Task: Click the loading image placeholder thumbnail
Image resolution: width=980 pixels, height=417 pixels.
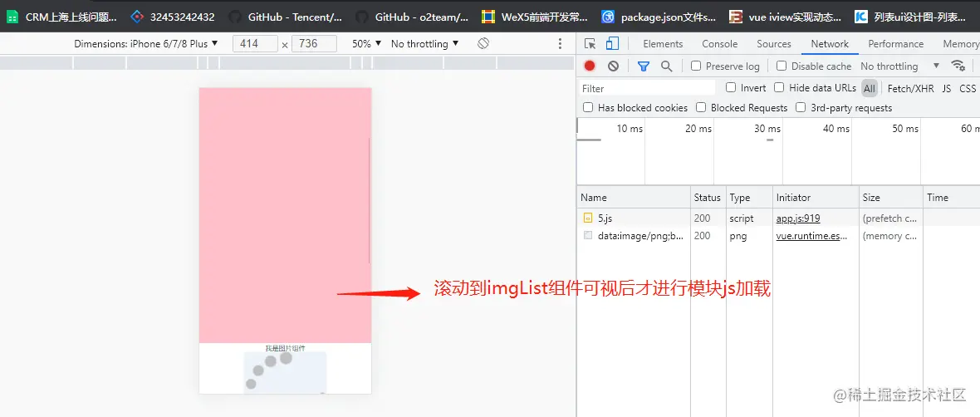Action: pyautogui.click(x=285, y=373)
